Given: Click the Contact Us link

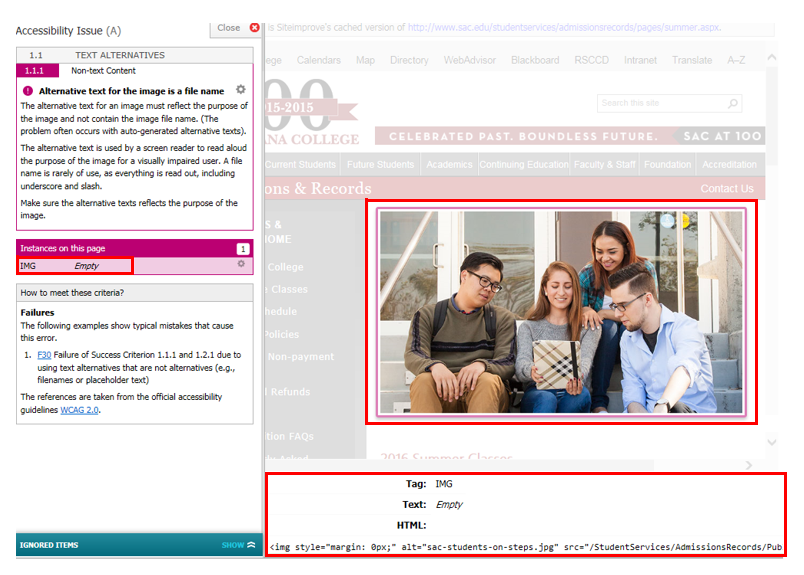Looking at the screenshot, I should point(727,188).
